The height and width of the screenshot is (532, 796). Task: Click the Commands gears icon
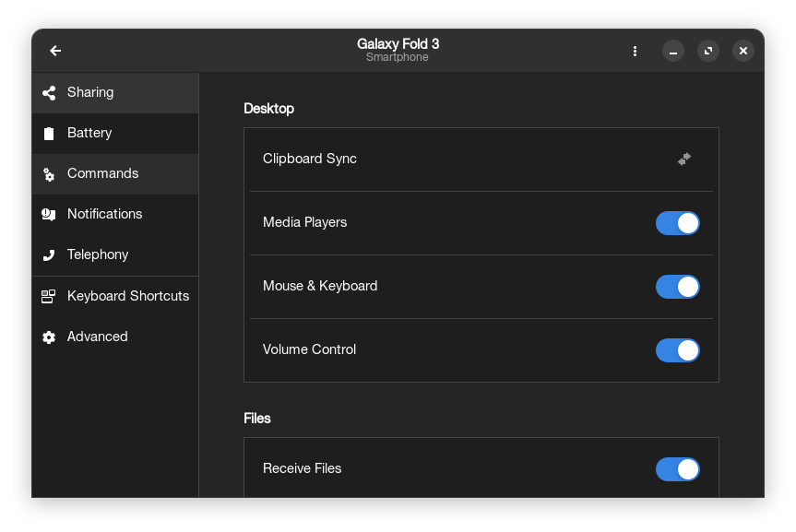49,174
